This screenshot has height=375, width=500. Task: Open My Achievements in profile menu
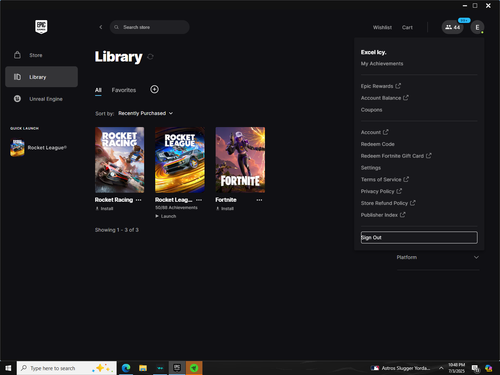click(382, 64)
